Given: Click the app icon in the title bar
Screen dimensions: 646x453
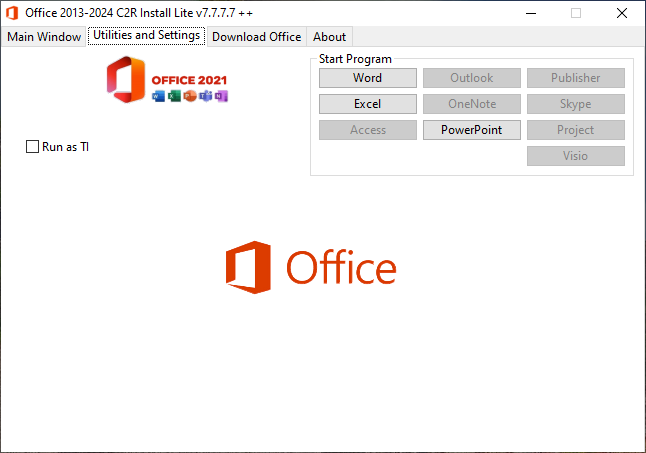Looking at the screenshot, I should 13,13.
